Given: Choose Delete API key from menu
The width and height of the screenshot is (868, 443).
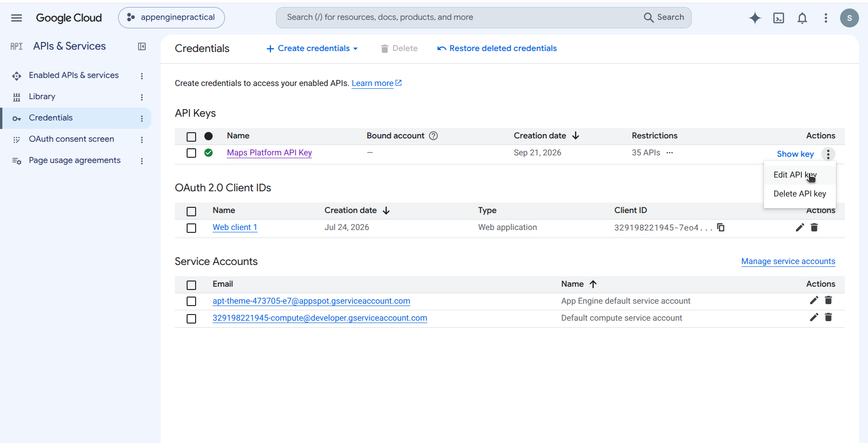Looking at the screenshot, I should pyautogui.click(x=799, y=194).
